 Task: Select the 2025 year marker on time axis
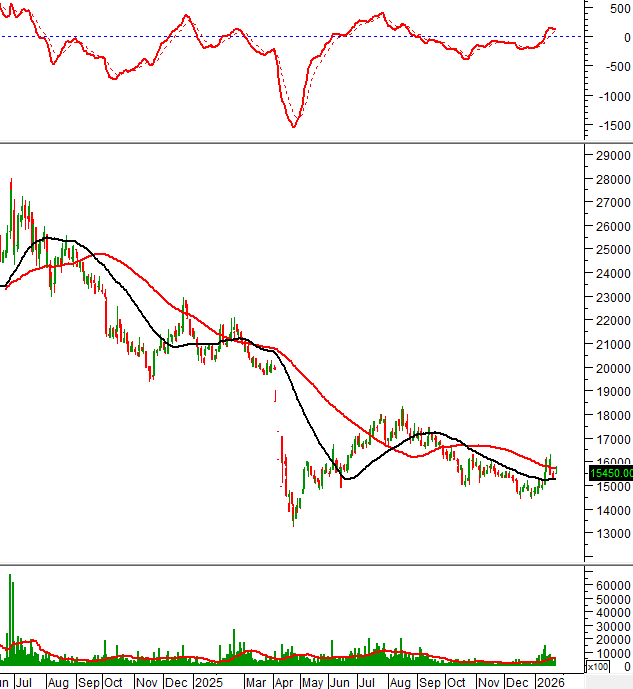209,682
